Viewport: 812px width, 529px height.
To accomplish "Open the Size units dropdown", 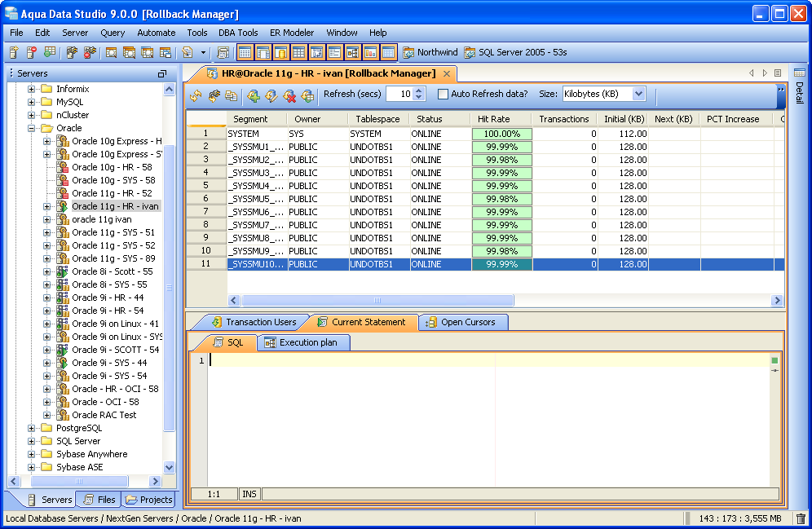I will coord(638,94).
